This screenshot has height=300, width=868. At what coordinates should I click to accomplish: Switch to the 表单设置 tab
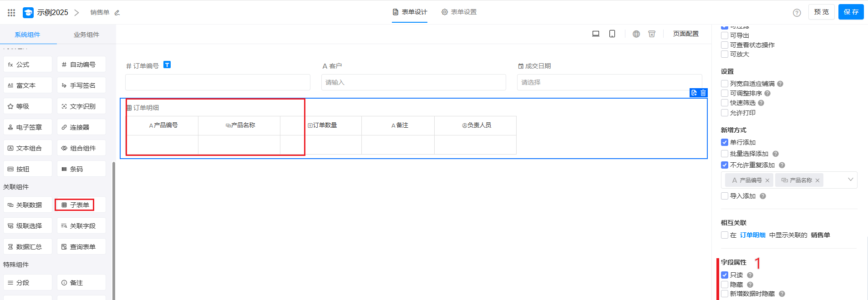(459, 12)
